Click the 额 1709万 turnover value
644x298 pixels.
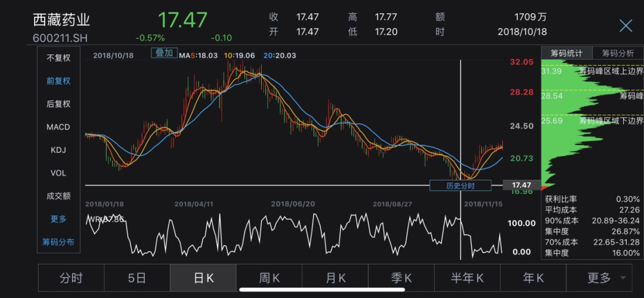point(530,17)
